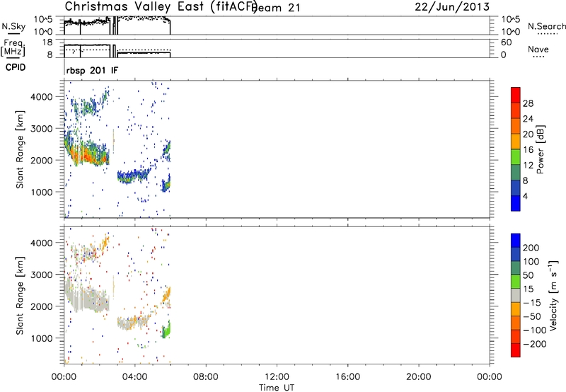Click the '28' label on Power colorbar
Screen dimensions: 566x392
528,103
